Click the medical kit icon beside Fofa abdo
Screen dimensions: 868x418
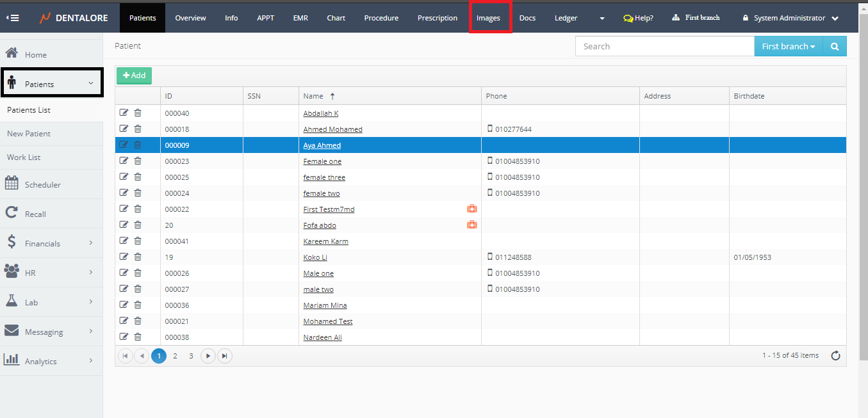coord(471,225)
